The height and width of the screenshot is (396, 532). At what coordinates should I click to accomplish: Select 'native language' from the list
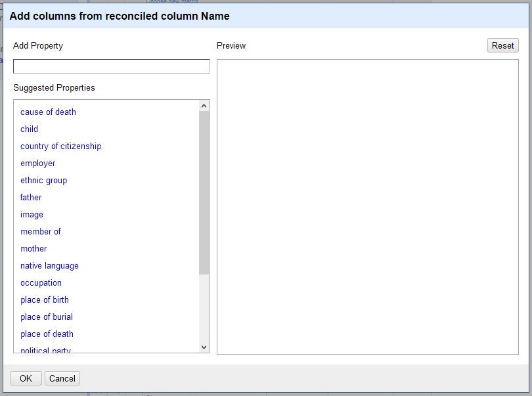[49, 265]
